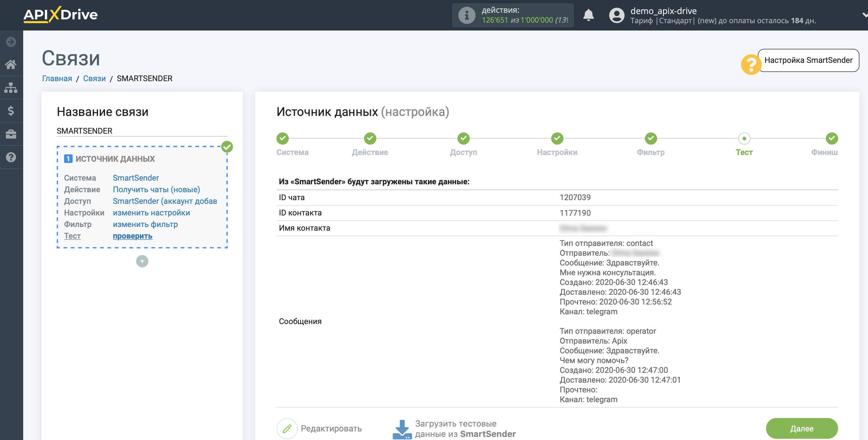Open the notifications bell
The height and width of the screenshot is (440, 868).
588,15
